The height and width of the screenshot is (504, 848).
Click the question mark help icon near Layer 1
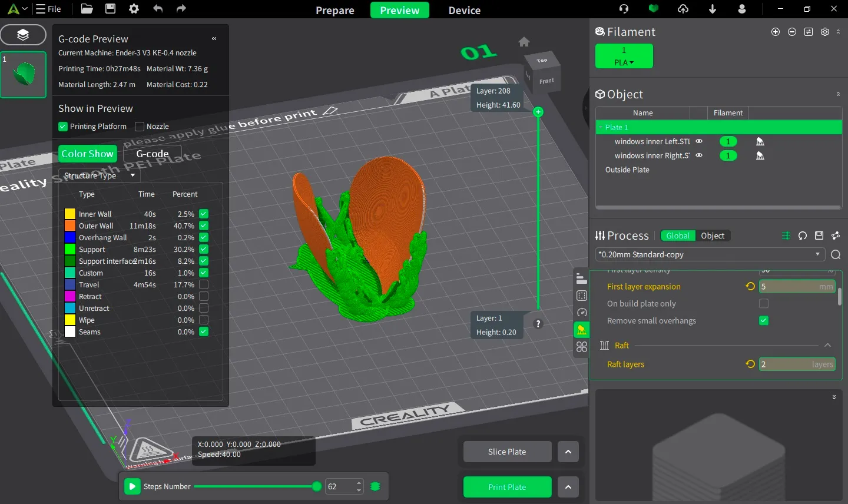click(x=538, y=324)
